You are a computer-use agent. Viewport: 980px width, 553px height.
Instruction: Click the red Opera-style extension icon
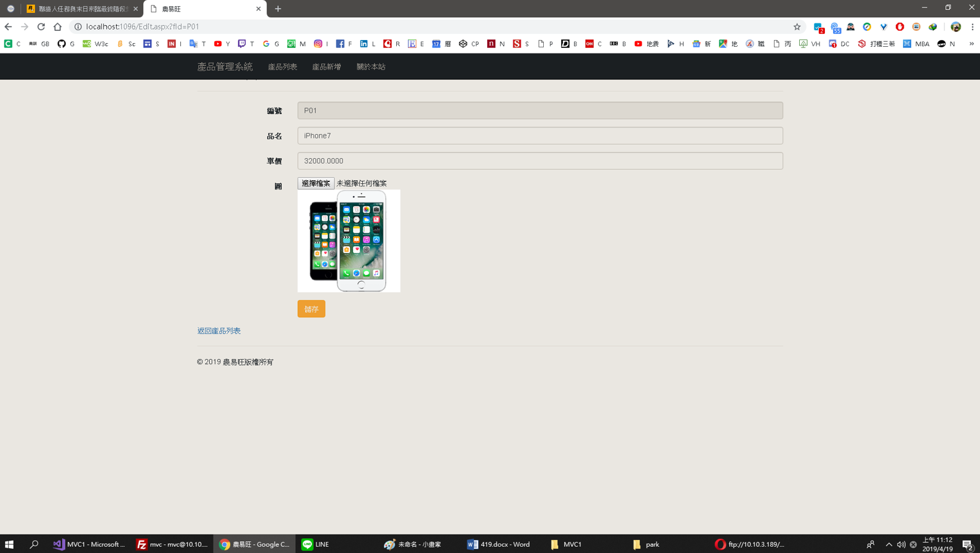[x=899, y=26]
